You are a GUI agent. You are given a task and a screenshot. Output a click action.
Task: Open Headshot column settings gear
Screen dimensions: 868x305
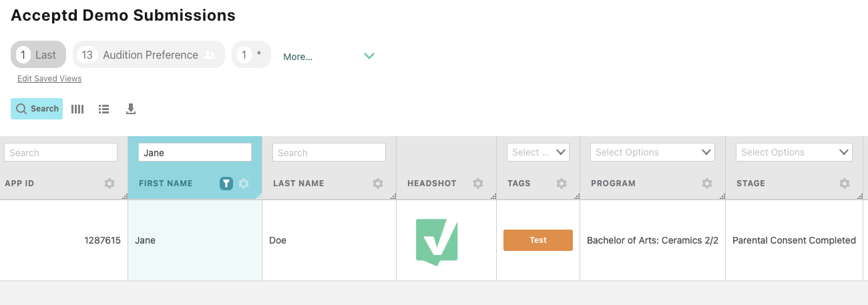[x=478, y=184]
